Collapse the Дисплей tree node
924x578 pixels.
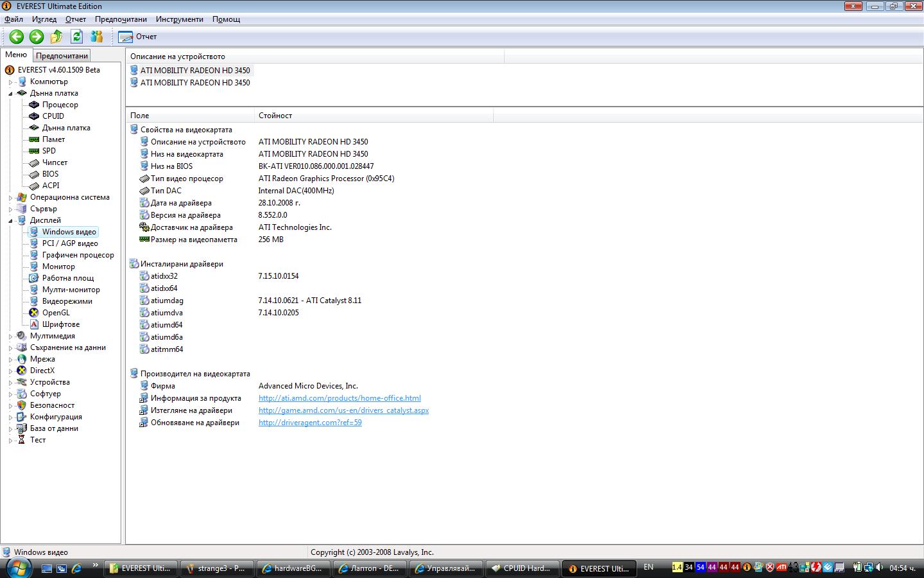click(x=11, y=221)
